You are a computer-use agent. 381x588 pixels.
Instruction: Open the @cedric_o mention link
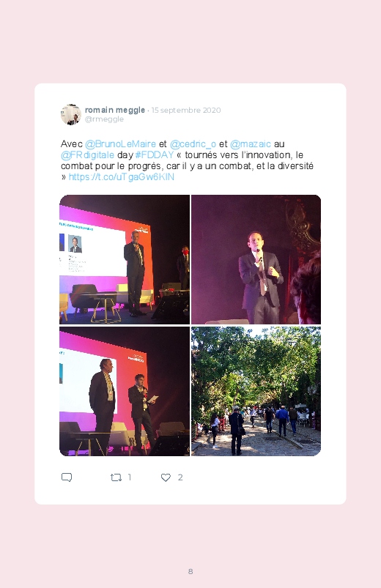click(193, 144)
